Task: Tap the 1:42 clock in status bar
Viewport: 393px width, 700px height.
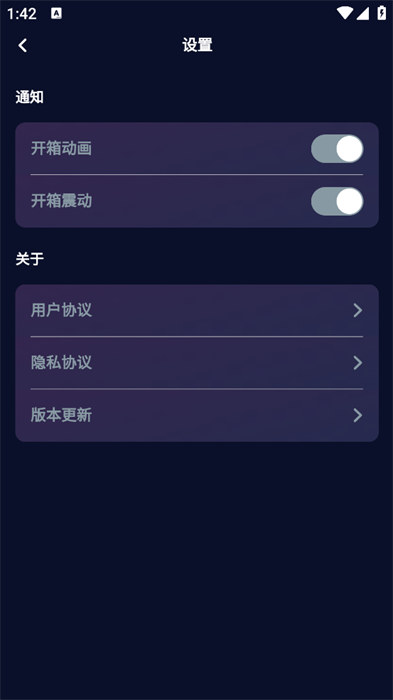Action: [21, 14]
